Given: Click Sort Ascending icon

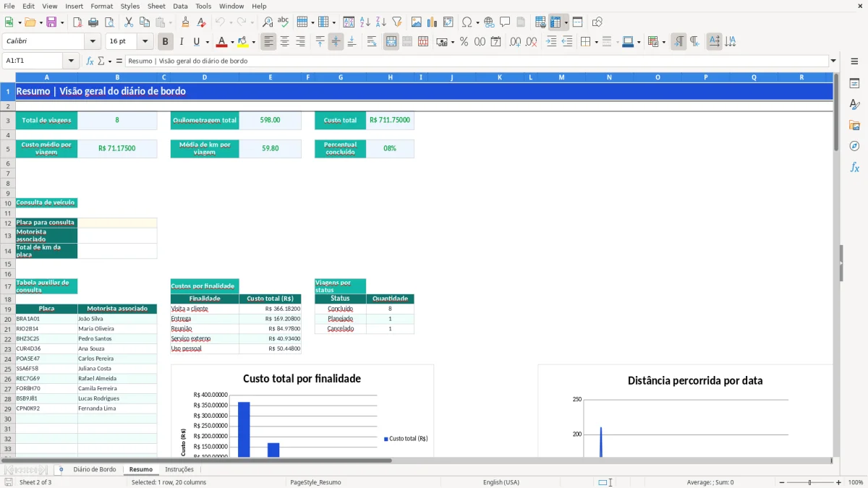Looking at the screenshot, I should tap(365, 22).
